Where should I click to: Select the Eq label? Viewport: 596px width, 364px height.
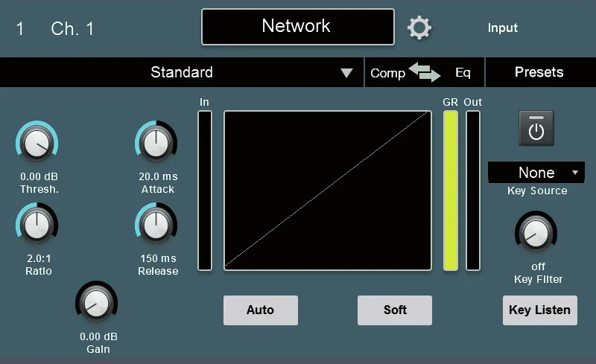coord(463,72)
